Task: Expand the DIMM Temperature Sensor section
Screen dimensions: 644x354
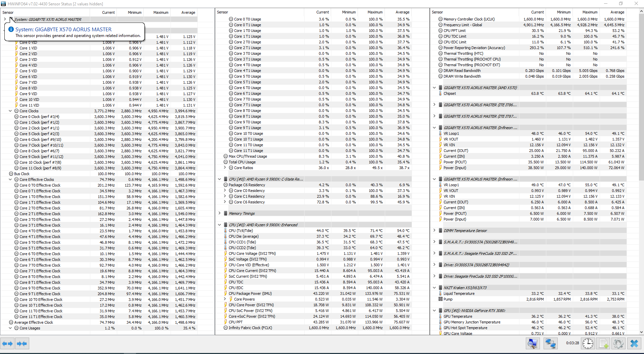Action: (434, 231)
